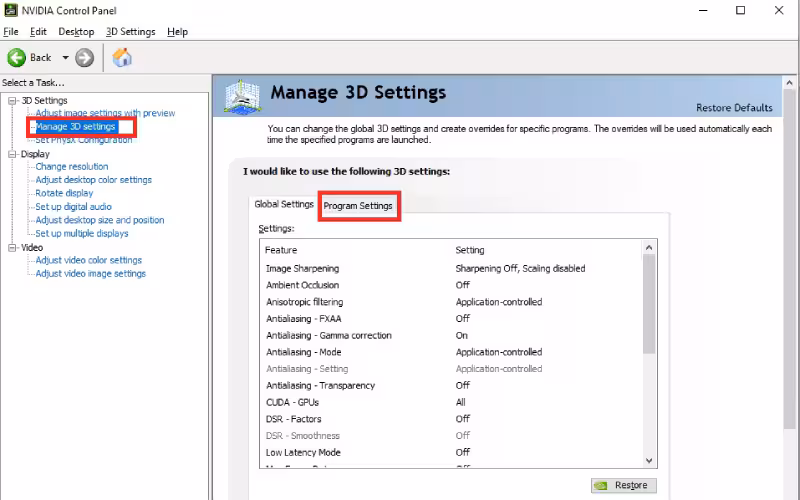Select the Image Sharpening feature row

click(451, 268)
